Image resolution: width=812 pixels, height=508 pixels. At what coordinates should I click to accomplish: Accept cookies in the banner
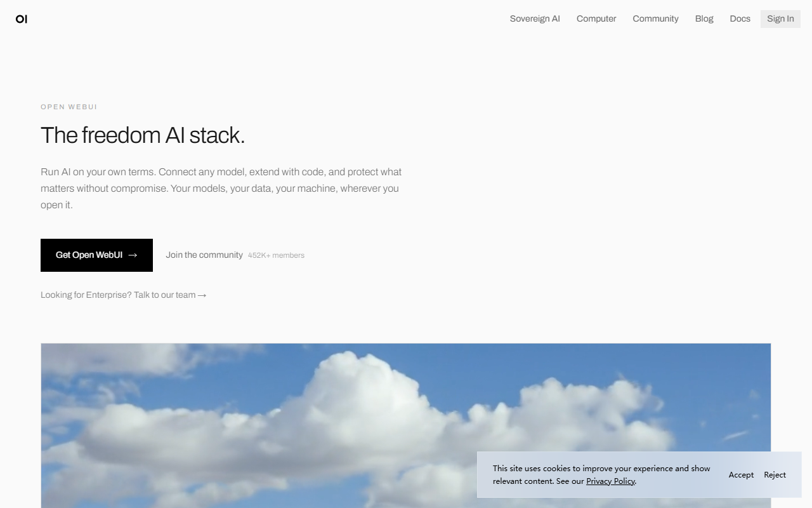pyautogui.click(x=741, y=475)
